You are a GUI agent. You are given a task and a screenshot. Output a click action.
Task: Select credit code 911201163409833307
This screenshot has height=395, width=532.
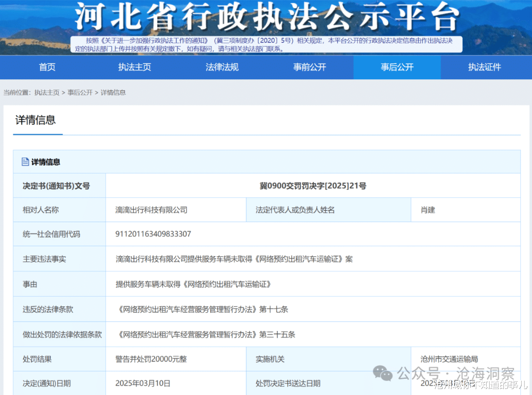(153, 234)
